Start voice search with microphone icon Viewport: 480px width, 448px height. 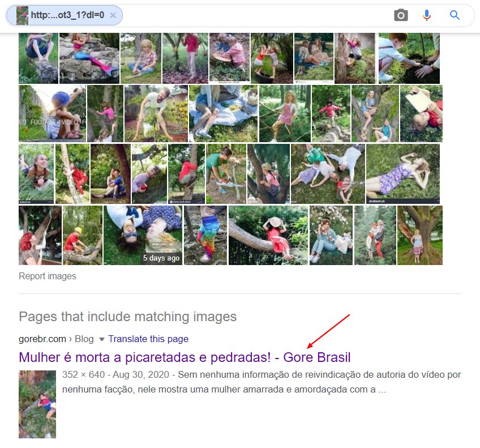tap(426, 15)
